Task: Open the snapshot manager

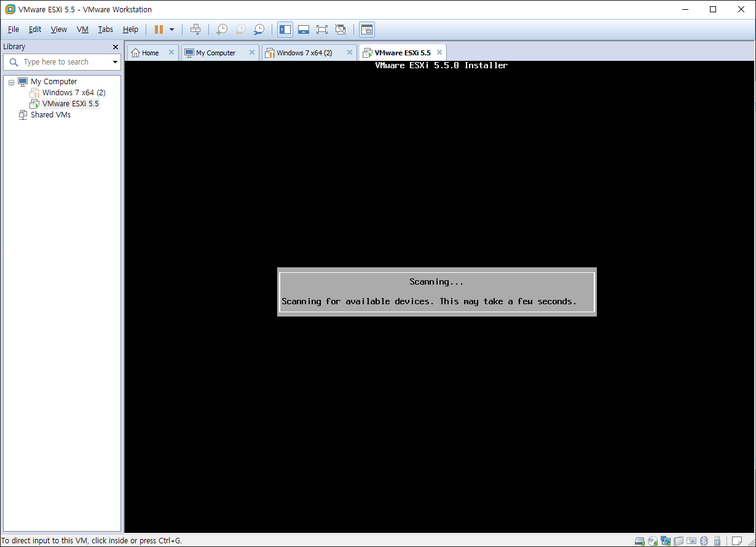Action: tap(259, 30)
